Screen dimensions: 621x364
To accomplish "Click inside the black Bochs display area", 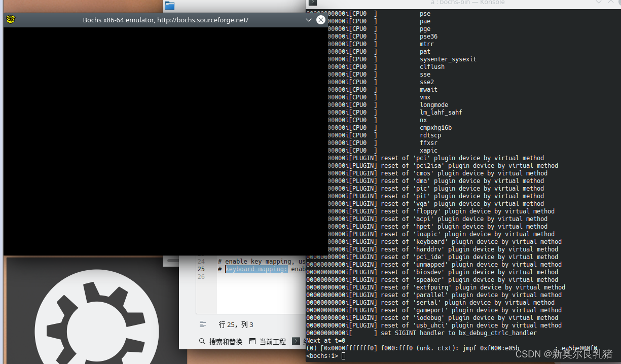I will [165, 141].
